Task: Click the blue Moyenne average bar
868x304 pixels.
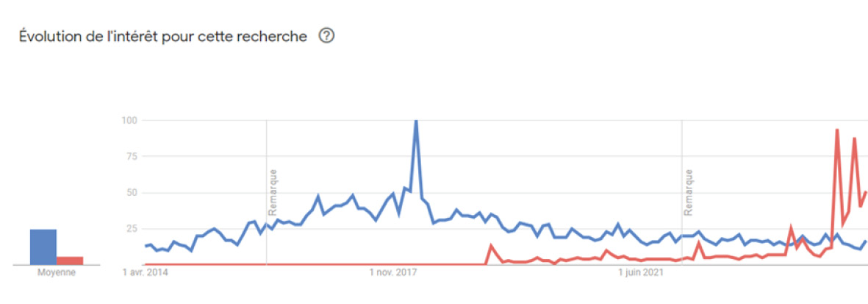Action: (43, 247)
